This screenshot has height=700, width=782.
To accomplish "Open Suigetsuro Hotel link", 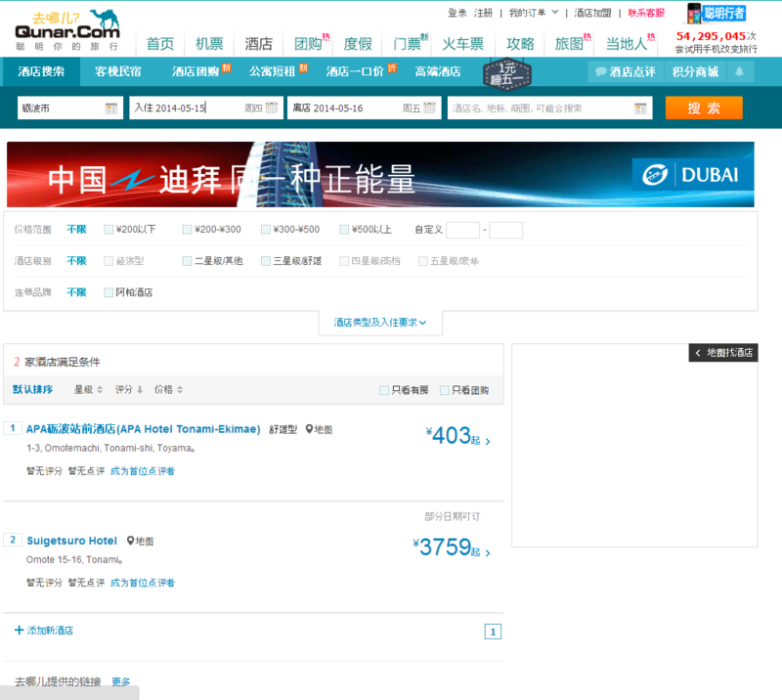I will pos(71,541).
